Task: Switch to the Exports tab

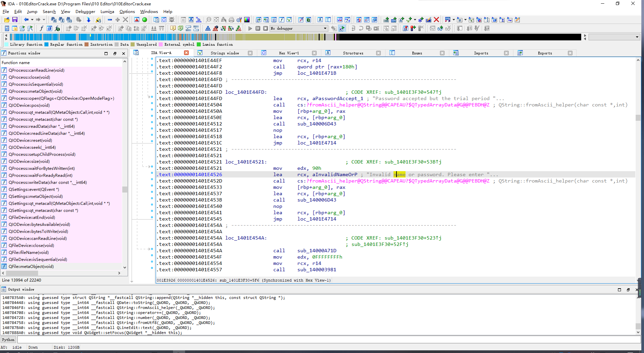Action: (x=545, y=53)
